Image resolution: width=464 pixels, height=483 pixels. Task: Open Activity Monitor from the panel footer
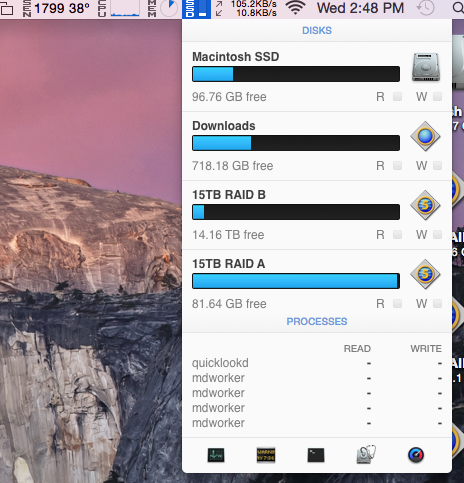point(216,455)
